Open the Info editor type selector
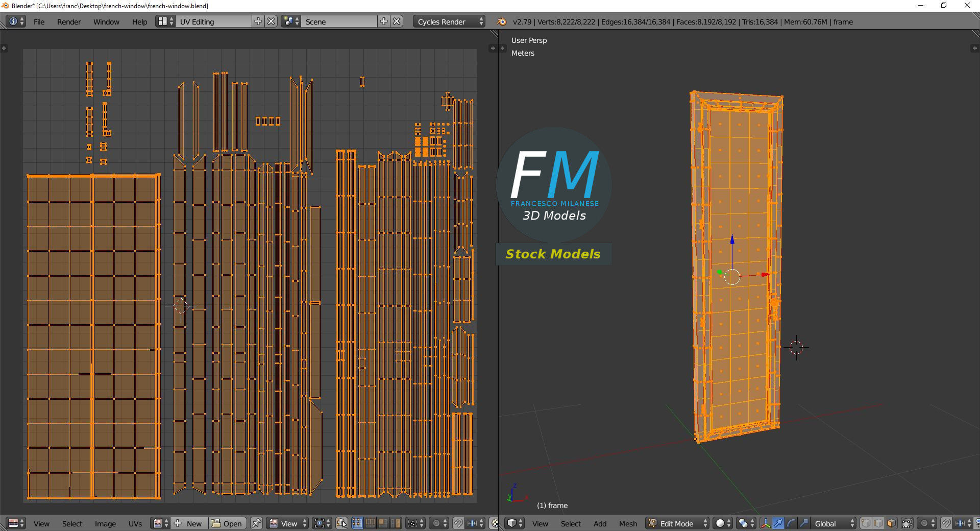The image size is (980, 531). (x=15, y=21)
